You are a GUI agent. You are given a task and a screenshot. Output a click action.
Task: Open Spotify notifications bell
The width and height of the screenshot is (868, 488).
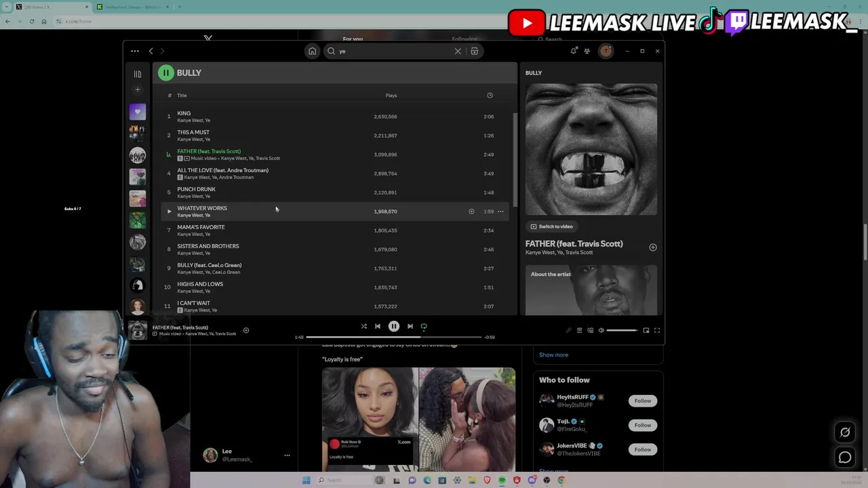pyautogui.click(x=574, y=51)
